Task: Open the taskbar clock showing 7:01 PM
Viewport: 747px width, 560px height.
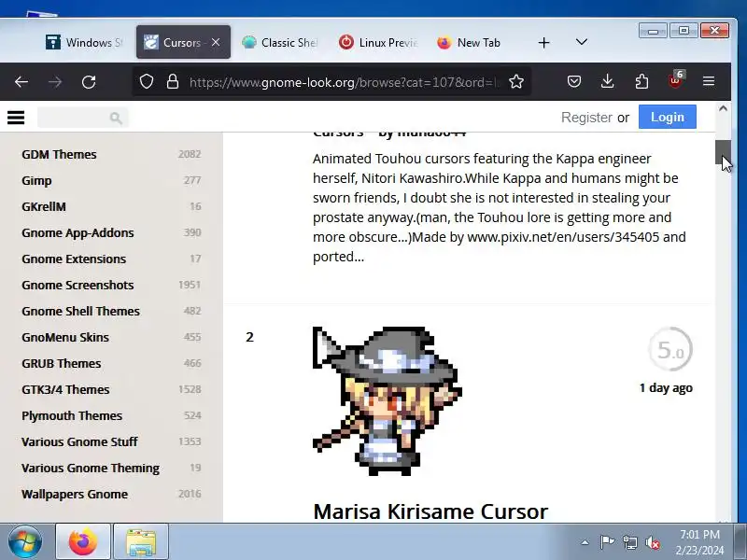Action: [699, 542]
